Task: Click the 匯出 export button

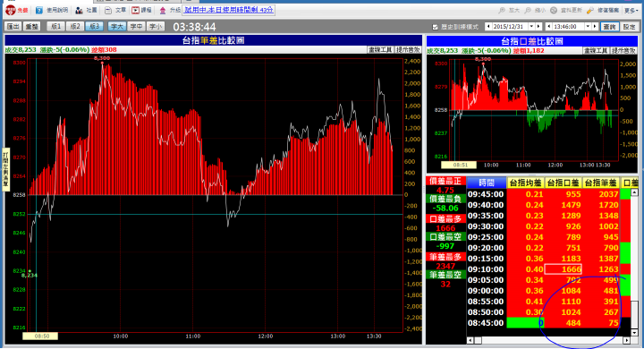Action: click(x=13, y=26)
